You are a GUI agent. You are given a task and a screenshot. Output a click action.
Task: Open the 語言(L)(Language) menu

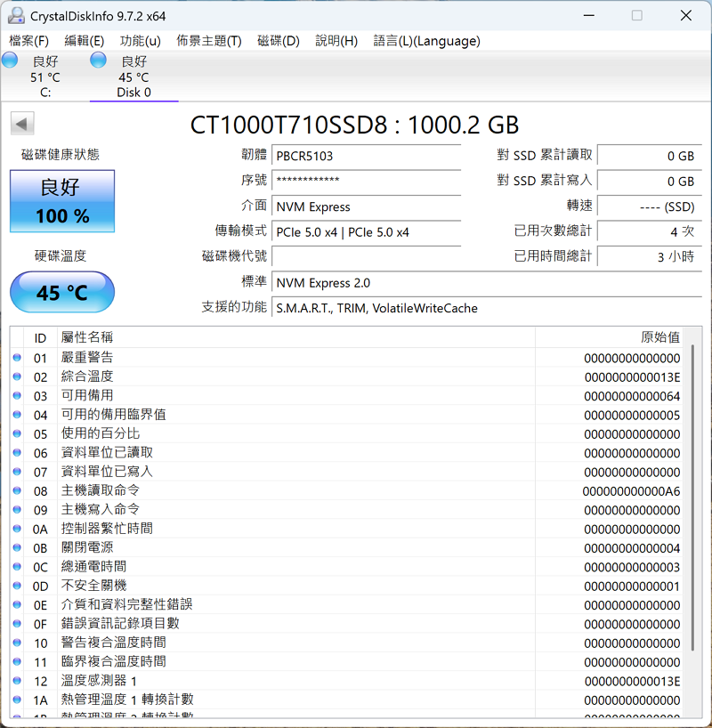[426, 41]
